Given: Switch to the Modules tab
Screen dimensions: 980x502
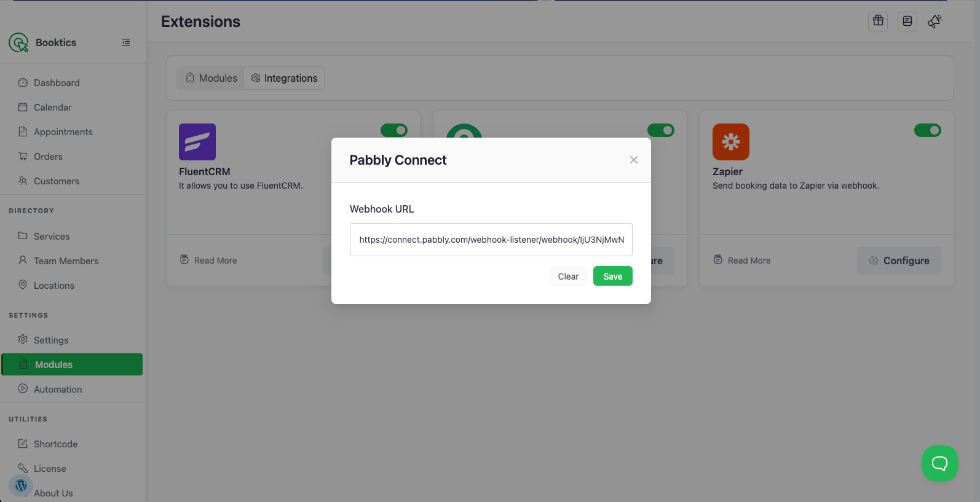Looking at the screenshot, I should (211, 78).
